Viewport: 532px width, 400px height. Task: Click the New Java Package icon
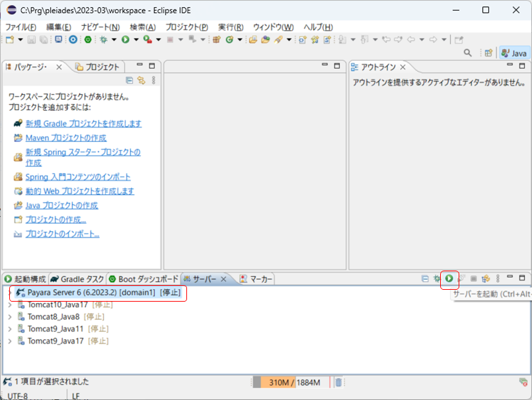coord(217,40)
